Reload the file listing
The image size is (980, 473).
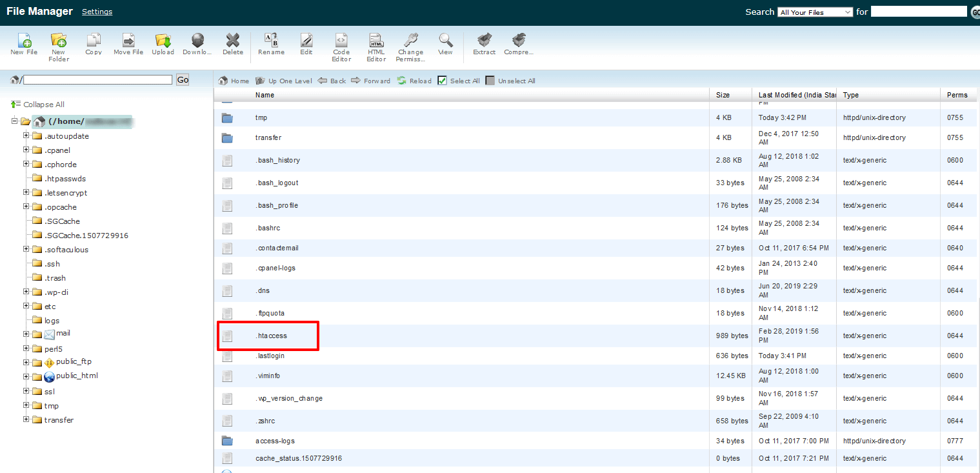(414, 81)
